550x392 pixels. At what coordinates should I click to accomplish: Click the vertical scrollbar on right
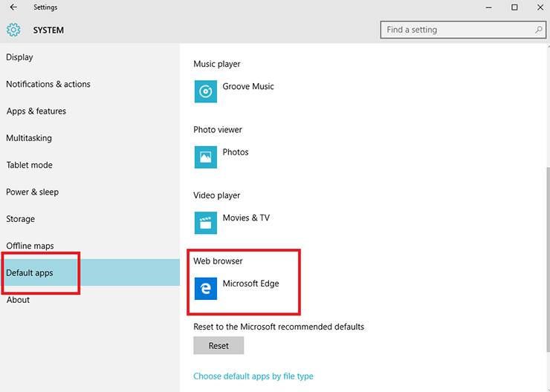[x=548, y=259]
